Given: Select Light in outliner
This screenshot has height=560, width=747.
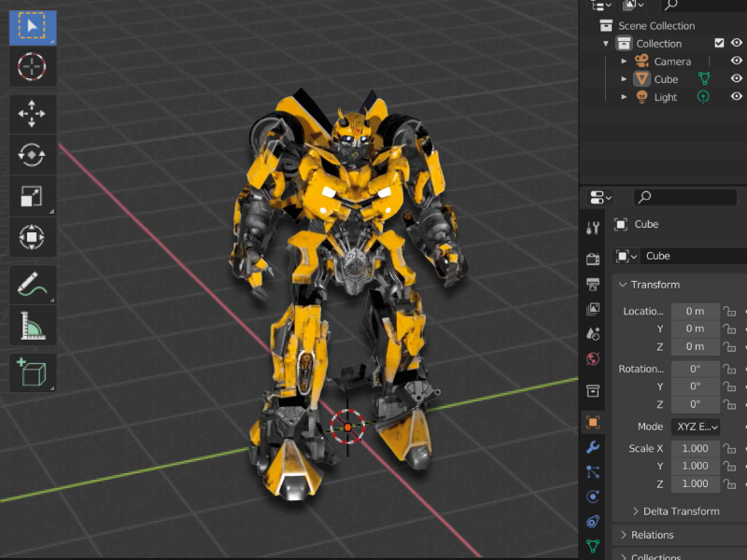Looking at the screenshot, I should [x=665, y=97].
